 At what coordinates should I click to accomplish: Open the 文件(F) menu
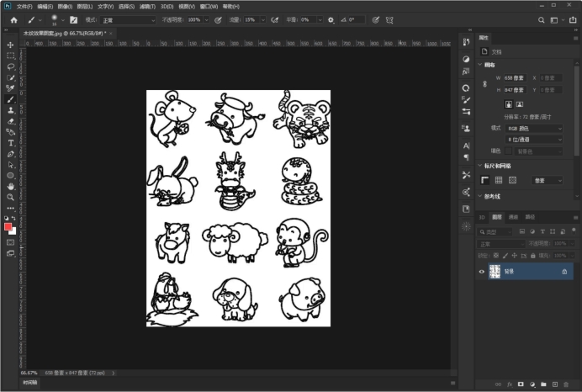(x=24, y=7)
